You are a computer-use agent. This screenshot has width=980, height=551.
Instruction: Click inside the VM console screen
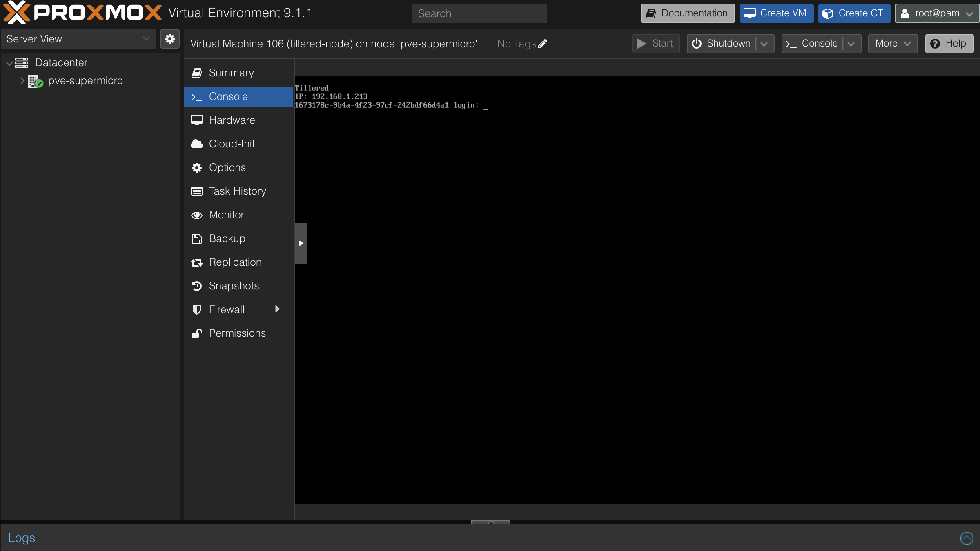(x=637, y=290)
